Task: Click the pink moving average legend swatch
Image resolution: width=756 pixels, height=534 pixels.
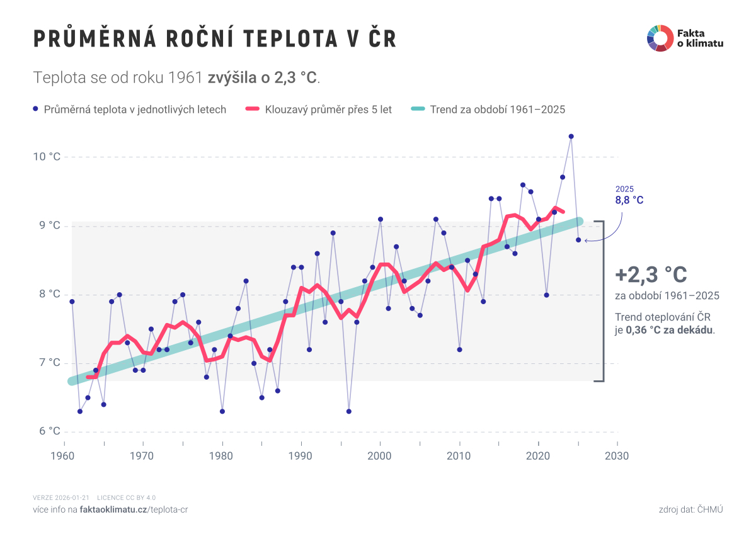Action: tap(243, 110)
